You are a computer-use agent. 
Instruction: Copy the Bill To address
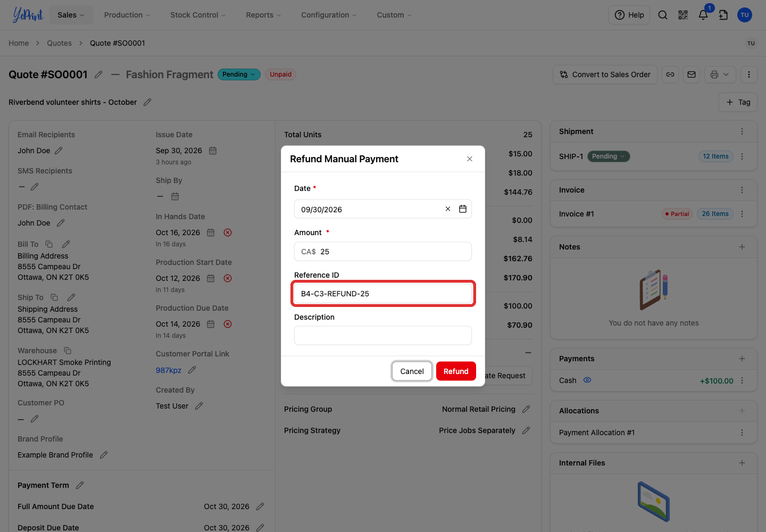tap(49, 244)
